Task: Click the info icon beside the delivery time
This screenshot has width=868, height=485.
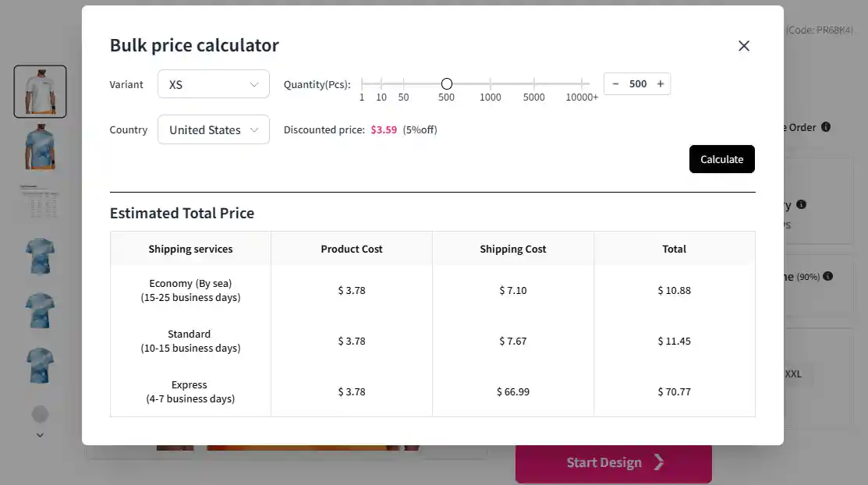Action: pyautogui.click(x=799, y=204)
